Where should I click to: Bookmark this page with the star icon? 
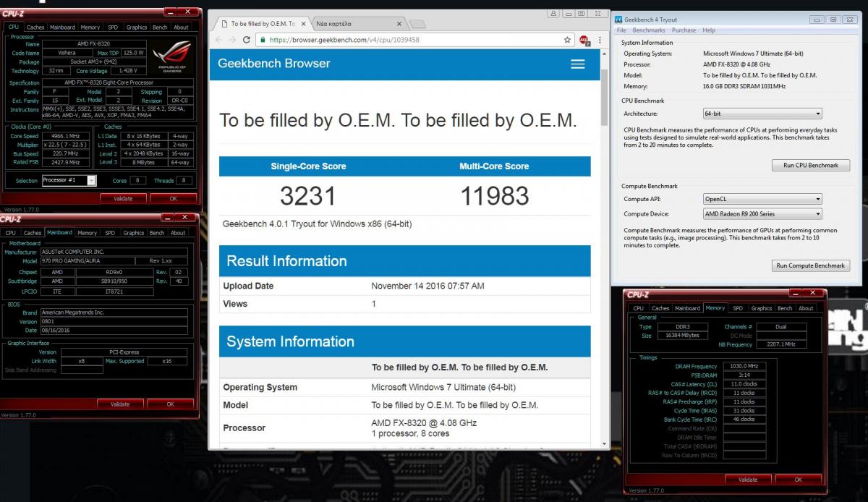pyautogui.click(x=568, y=40)
